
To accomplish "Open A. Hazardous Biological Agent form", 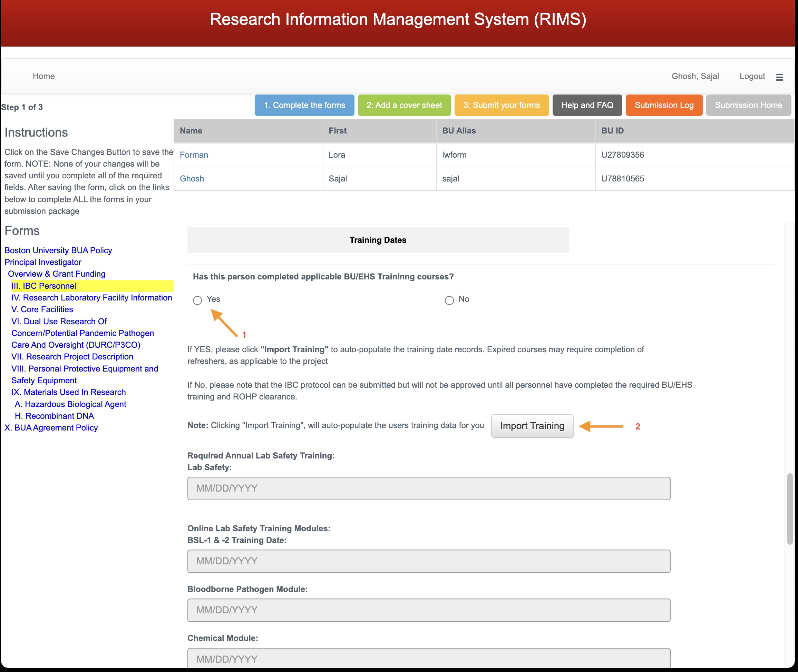I will pyautogui.click(x=70, y=404).
